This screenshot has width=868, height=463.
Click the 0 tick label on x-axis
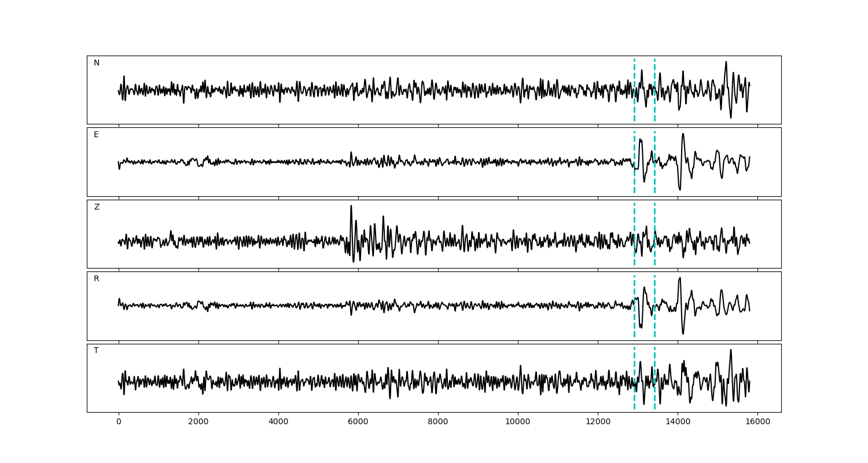[119, 422]
